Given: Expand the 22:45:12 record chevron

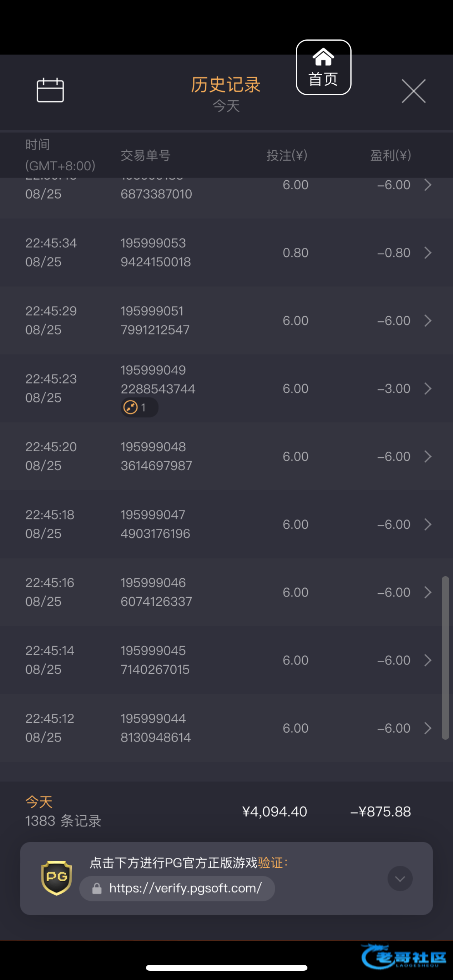Looking at the screenshot, I should click(x=427, y=728).
